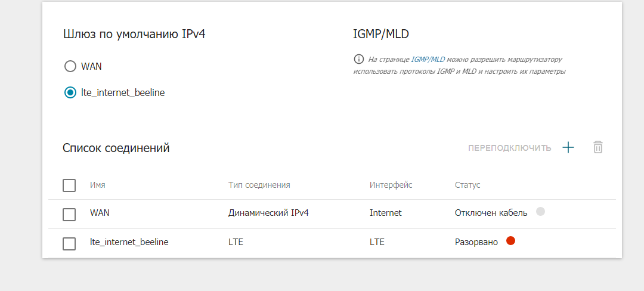Screen dimensions: 644x291
Task: Click the Интерфейс column header
Action: (391, 185)
